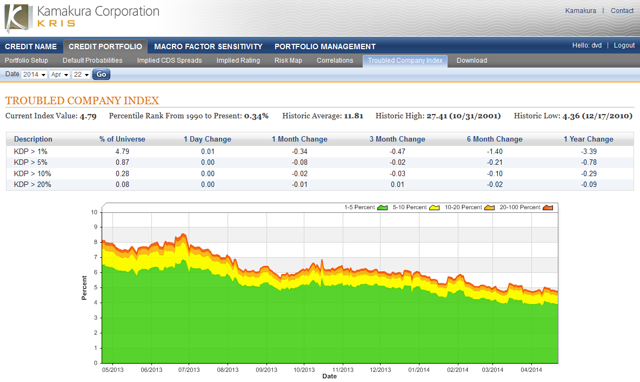Click the Percentile Rank 0.34% text
Image resolution: width=640 pixels, height=382 pixels.
pyautogui.click(x=189, y=116)
